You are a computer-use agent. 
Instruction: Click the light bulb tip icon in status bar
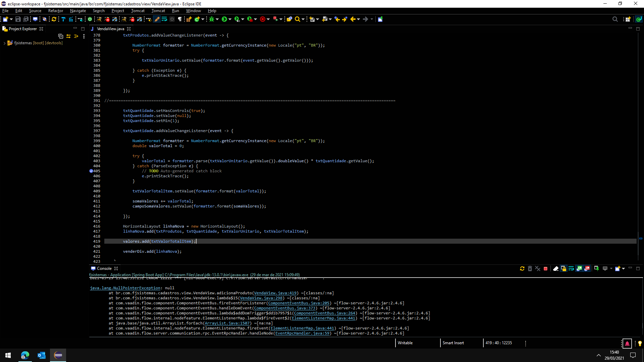pos(640,343)
